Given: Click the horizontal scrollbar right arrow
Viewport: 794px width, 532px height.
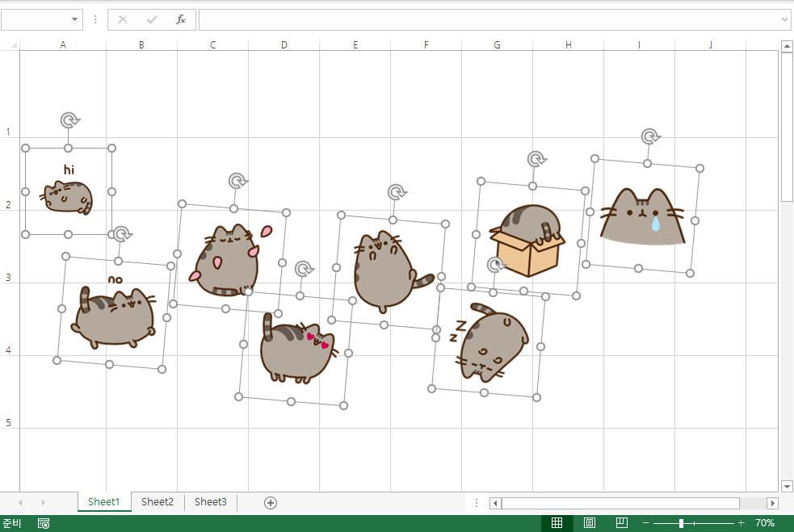Looking at the screenshot, I should coord(773,503).
